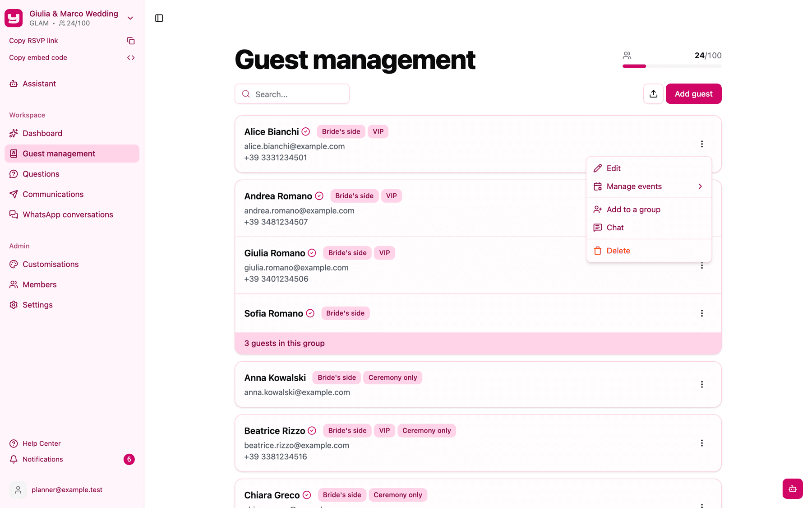Open Settings in the sidebar
This screenshot has width=812, height=508.
(72, 305)
